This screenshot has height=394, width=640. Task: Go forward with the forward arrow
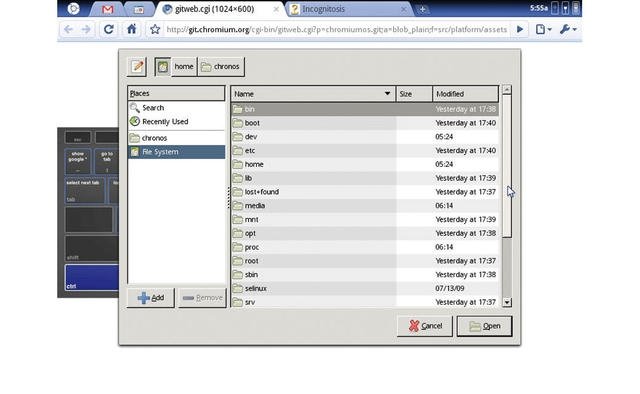(x=86, y=29)
